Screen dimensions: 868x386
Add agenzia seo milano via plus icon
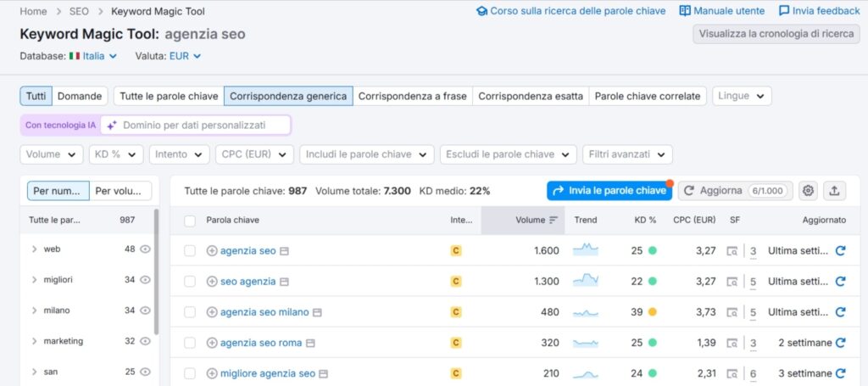(212, 312)
